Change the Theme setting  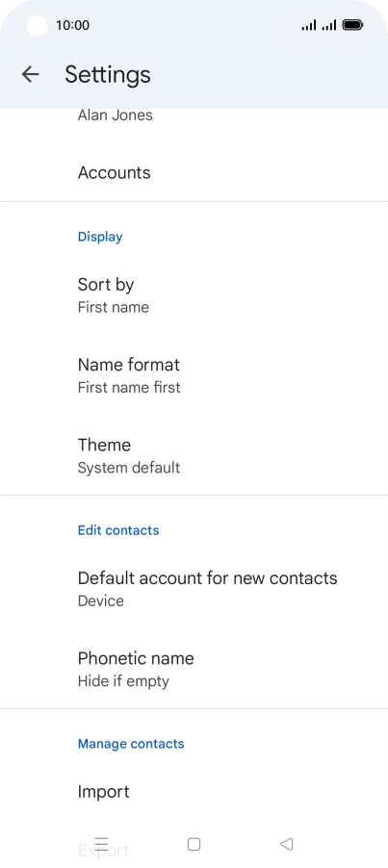pyautogui.click(x=194, y=455)
